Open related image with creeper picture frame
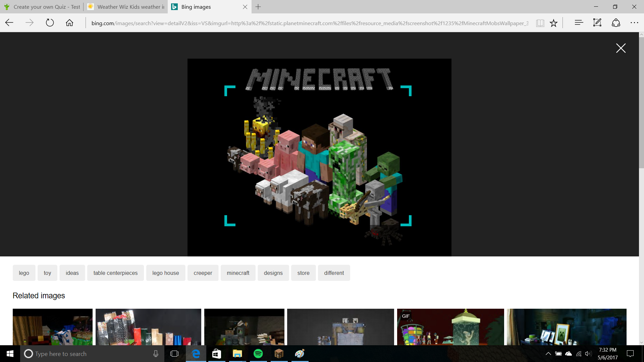 point(567,327)
